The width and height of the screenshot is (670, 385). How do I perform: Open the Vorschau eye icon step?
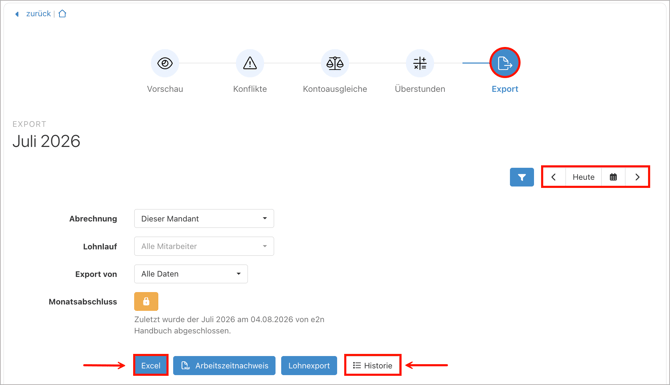click(165, 63)
